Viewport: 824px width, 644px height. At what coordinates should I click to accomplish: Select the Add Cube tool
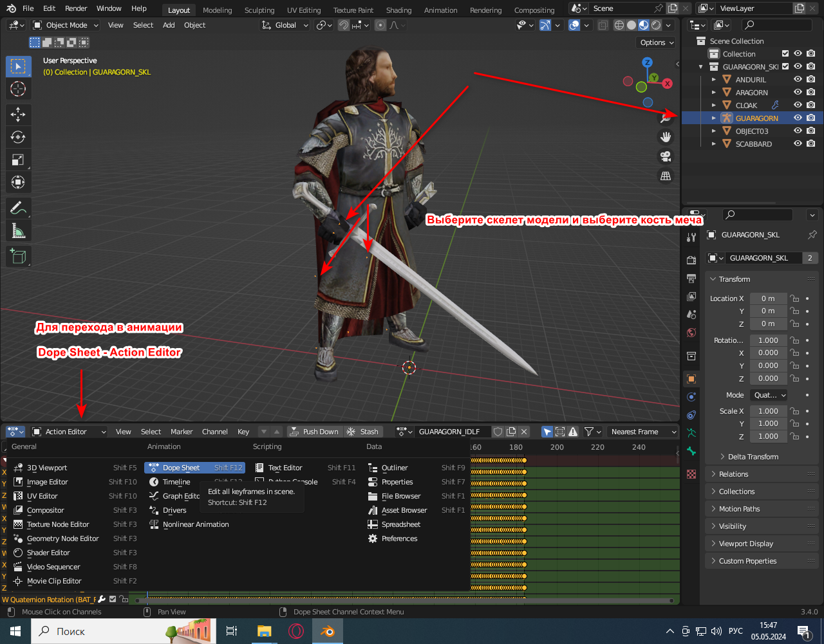18,256
